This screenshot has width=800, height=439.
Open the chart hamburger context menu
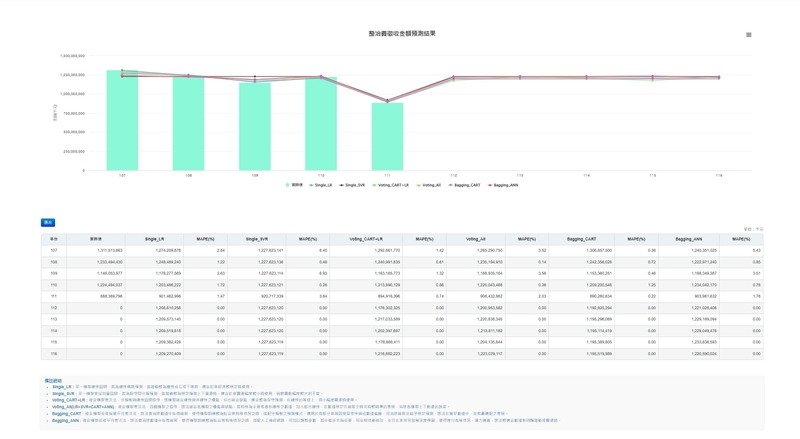pyautogui.click(x=748, y=35)
